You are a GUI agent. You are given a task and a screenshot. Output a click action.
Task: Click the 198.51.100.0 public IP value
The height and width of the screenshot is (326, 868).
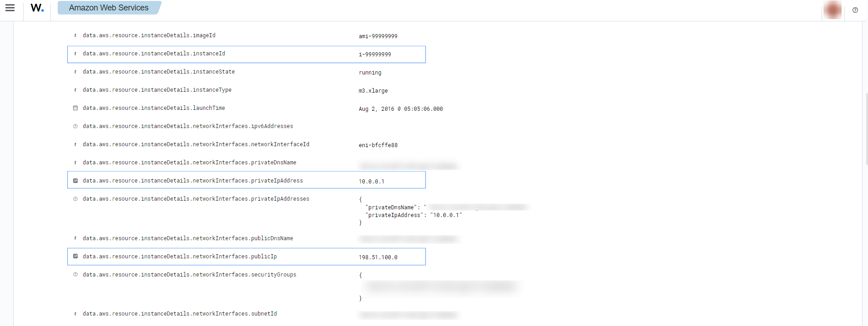coord(378,257)
